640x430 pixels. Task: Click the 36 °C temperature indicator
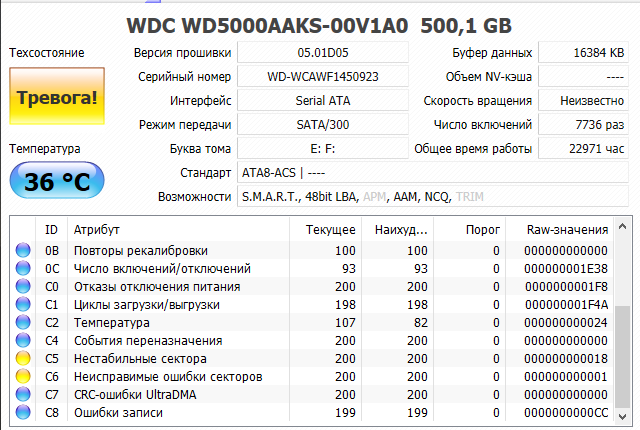tap(56, 182)
